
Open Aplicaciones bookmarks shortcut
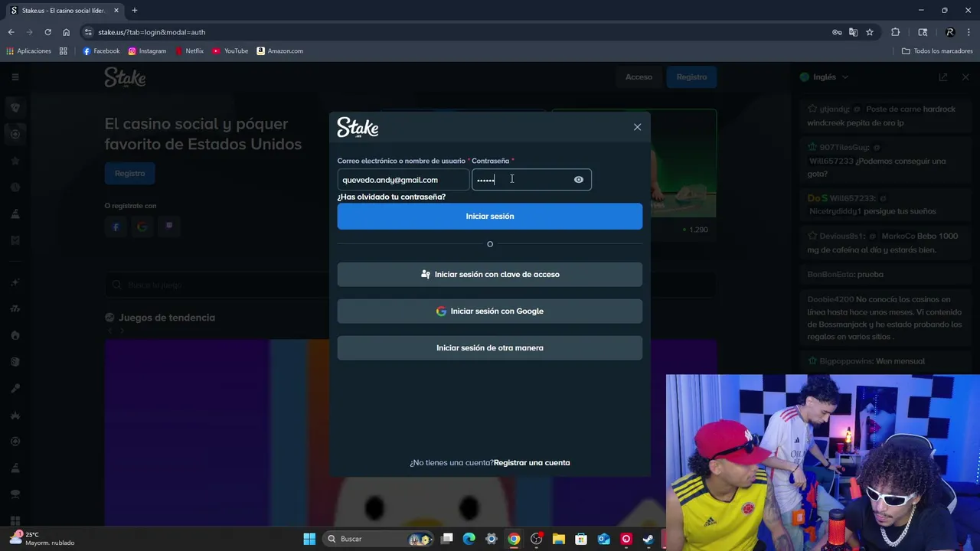(x=28, y=51)
